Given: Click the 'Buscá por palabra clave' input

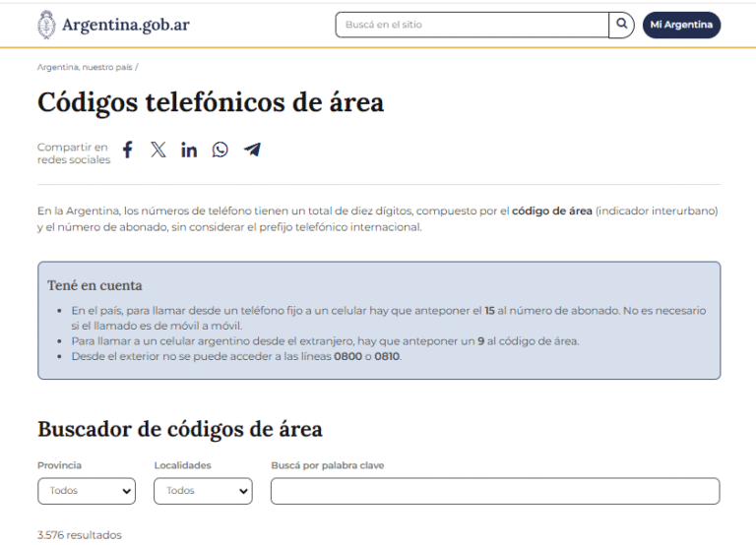Looking at the screenshot, I should pyautogui.click(x=495, y=491).
